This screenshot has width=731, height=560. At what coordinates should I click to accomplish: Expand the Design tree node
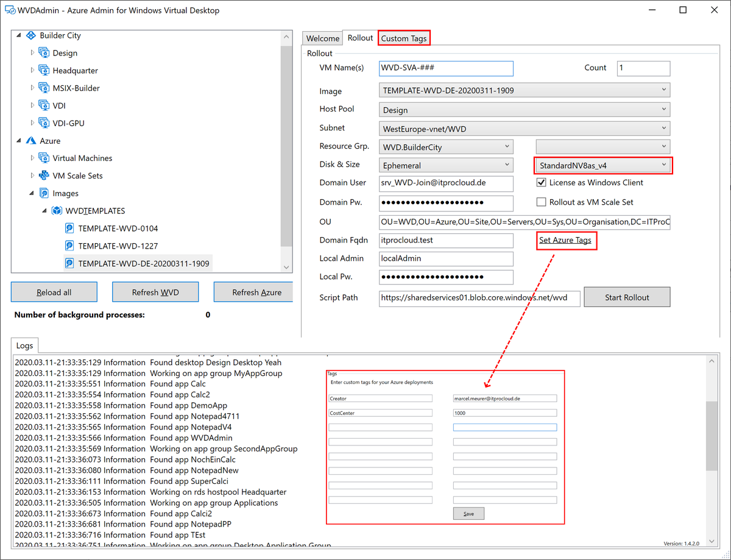tap(32, 53)
